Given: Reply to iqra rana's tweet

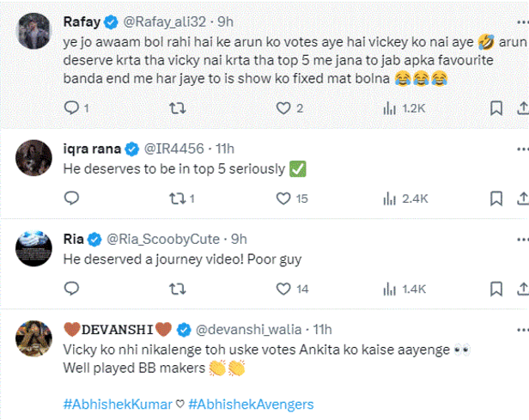Looking at the screenshot, I should pos(72,199).
